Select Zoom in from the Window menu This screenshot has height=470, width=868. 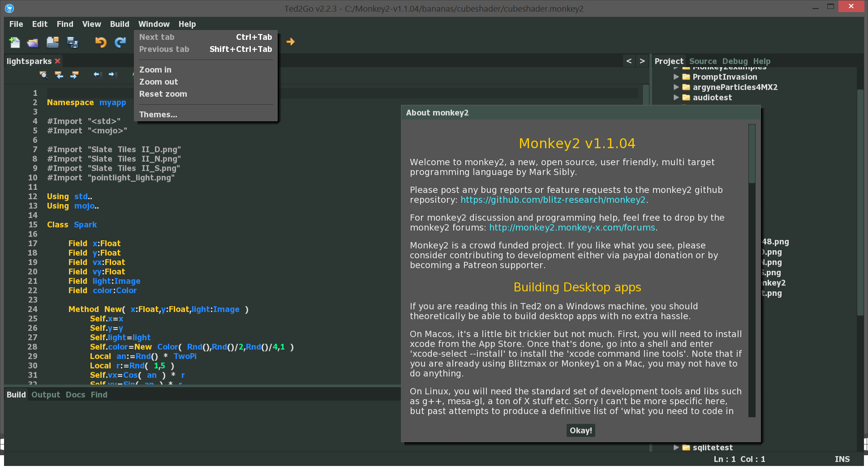tap(155, 70)
